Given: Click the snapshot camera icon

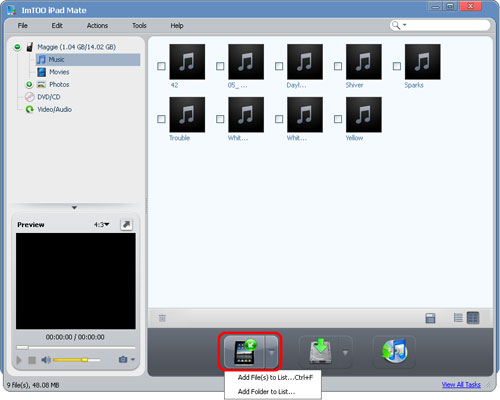Looking at the screenshot, I should pos(123,359).
